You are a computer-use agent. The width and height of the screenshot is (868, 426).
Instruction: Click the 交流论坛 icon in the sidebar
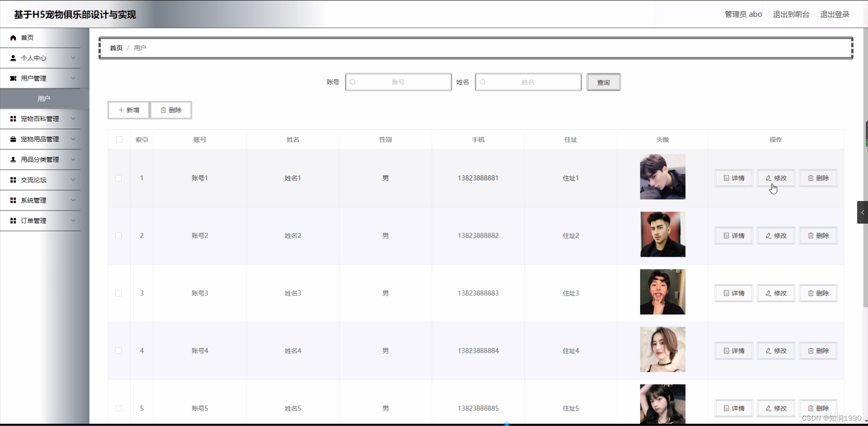[x=13, y=180]
